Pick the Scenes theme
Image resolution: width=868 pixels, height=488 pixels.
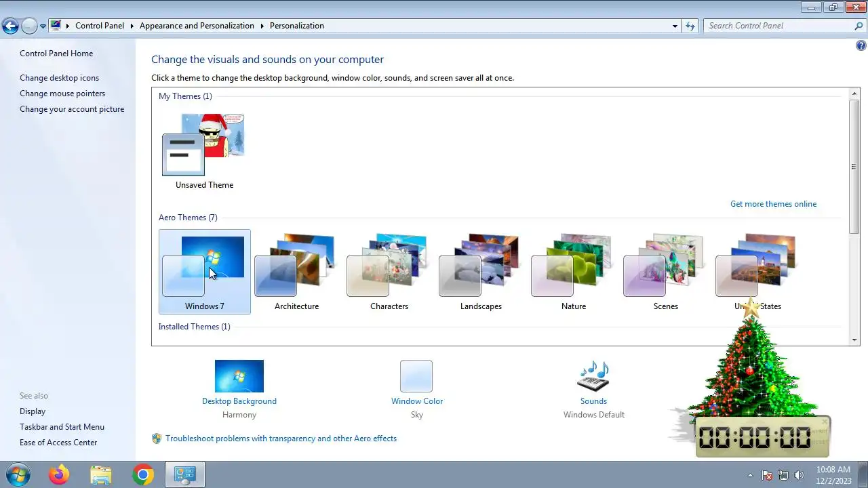coord(665,272)
